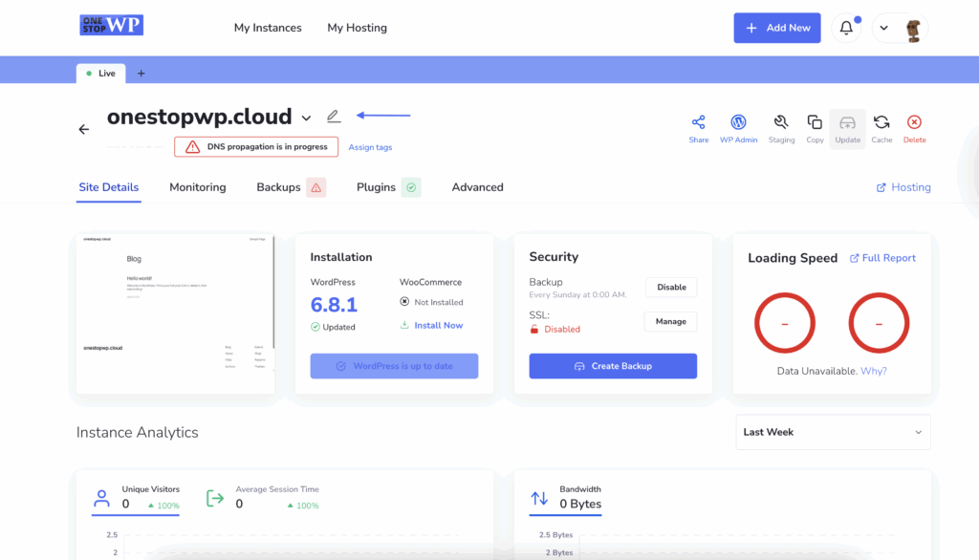Copy the instance
The height and width of the screenshot is (560, 979).
click(x=815, y=129)
